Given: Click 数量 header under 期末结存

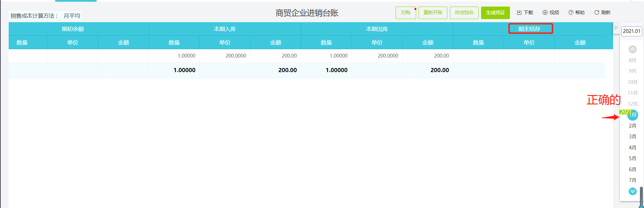Looking at the screenshot, I should (x=478, y=42).
